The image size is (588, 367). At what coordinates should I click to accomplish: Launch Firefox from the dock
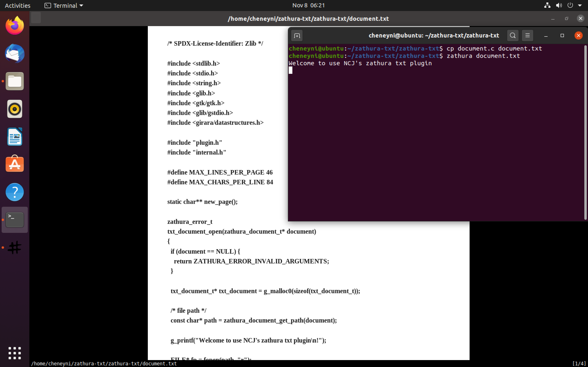[14, 26]
